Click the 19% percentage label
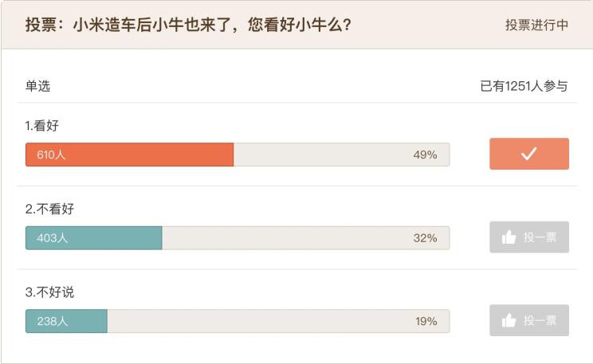This screenshot has width=593, height=364. tap(426, 321)
